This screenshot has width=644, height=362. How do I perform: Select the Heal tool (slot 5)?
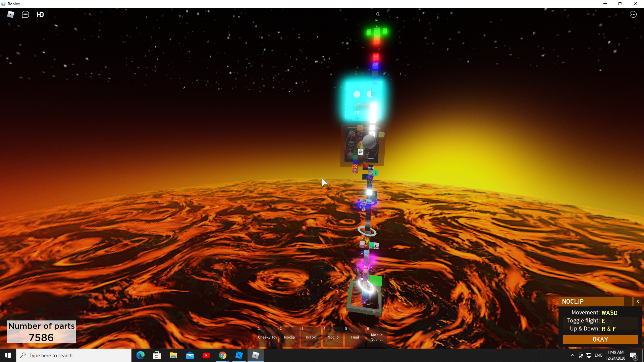coord(354,334)
